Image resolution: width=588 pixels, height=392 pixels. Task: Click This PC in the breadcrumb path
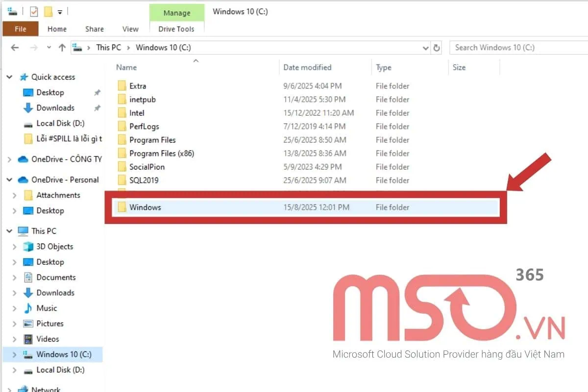click(108, 47)
